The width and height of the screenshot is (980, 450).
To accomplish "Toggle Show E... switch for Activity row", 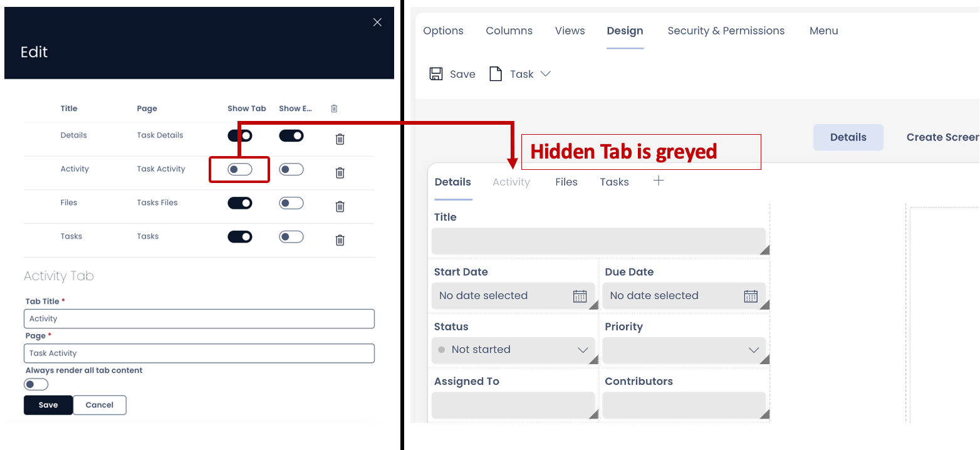I will coord(291,169).
